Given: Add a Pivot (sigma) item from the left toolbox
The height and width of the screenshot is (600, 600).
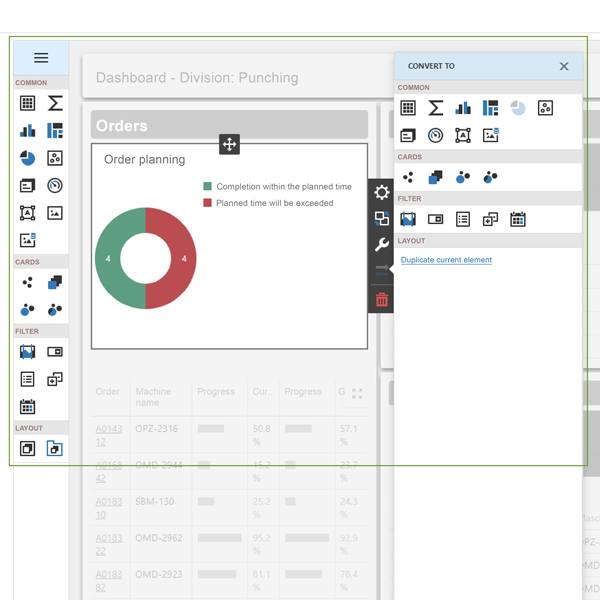Looking at the screenshot, I should [x=55, y=103].
